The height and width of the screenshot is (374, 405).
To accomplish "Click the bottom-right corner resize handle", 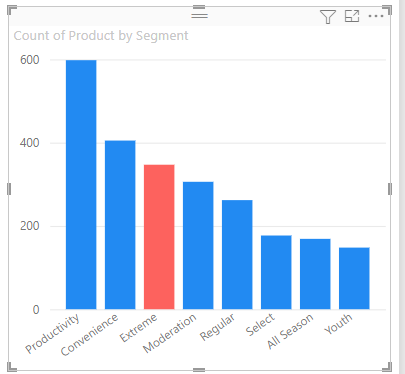I will (x=387, y=367).
